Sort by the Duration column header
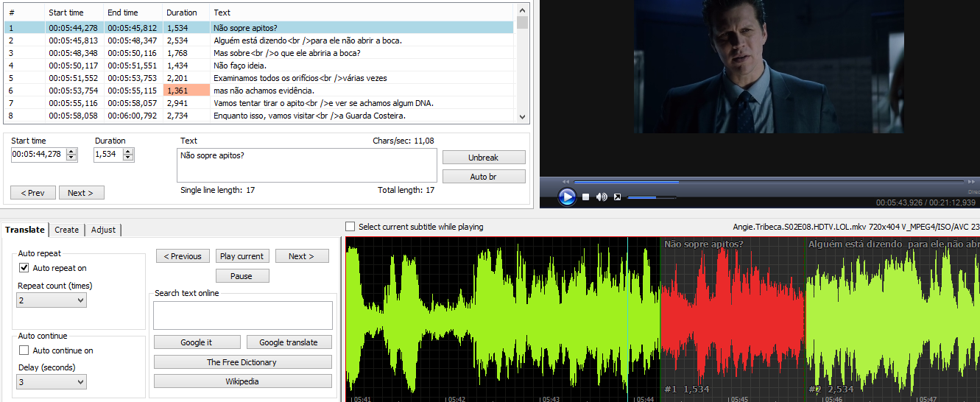The image size is (980, 402). tap(186, 13)
